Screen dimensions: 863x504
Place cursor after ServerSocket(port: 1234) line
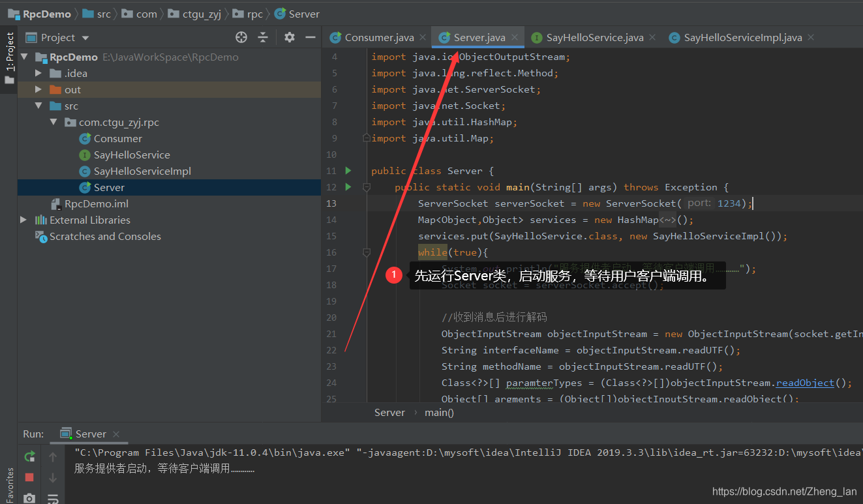753,203
